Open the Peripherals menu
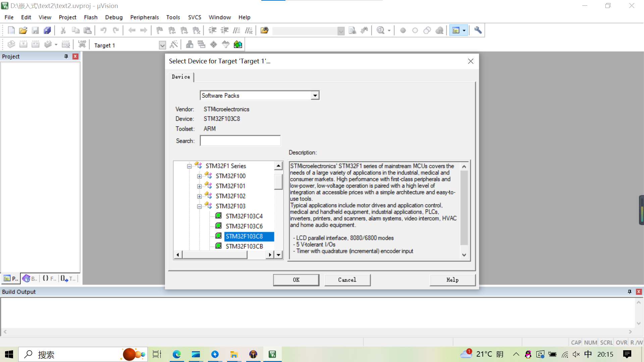Viewport: 644px width, 362px height. coord(144,17)
